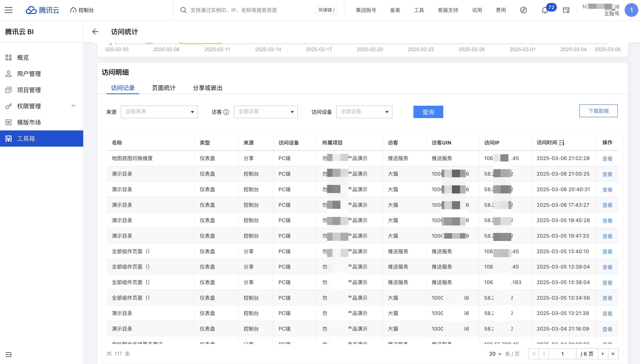
Task: Open the billing settings icon in header
Action: (566, 10)
